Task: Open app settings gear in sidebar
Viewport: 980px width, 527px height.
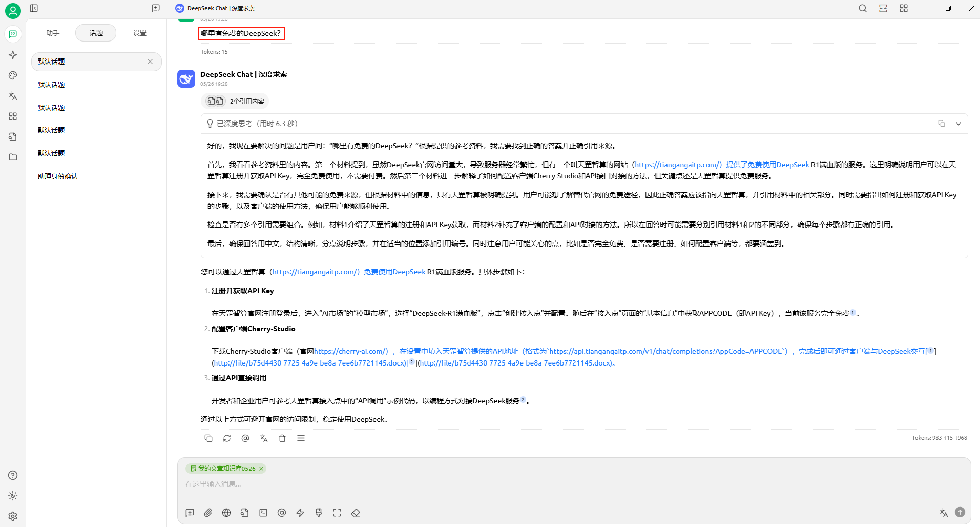Action: (x=13, y=516)
